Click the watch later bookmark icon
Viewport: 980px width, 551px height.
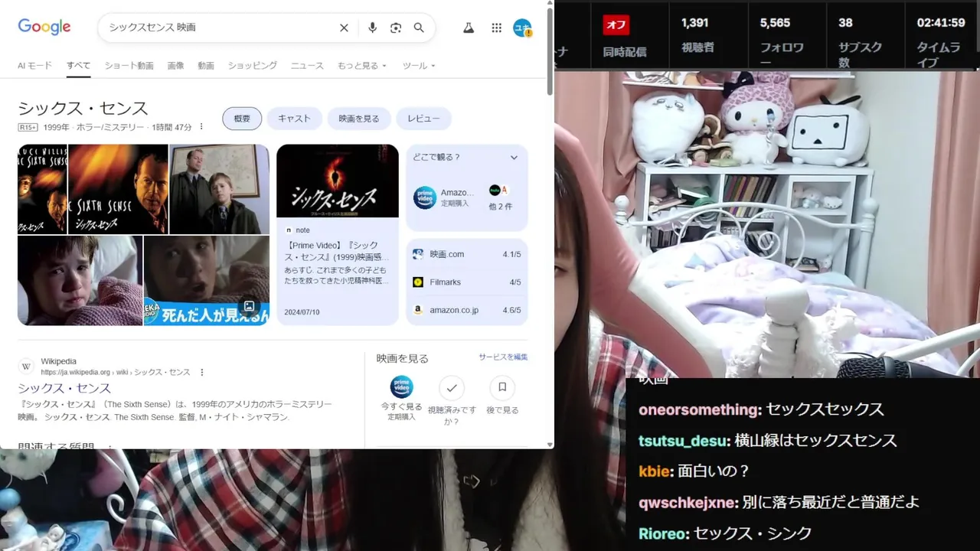click(502, 387)
